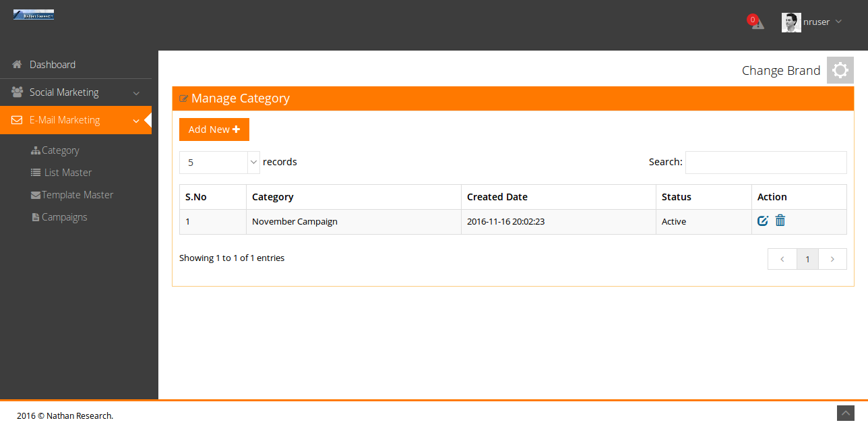The image size is (868, 433).
Task: Sort by the Created Date column header
Action: pos(559,197)
